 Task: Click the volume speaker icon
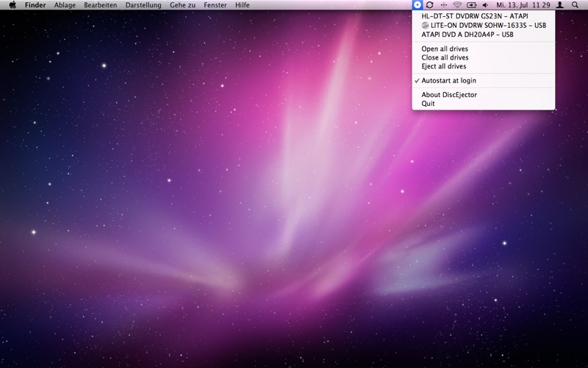485,5
